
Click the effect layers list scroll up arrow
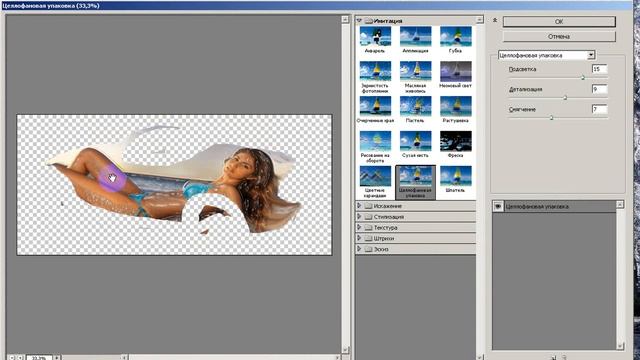(620, 204)
